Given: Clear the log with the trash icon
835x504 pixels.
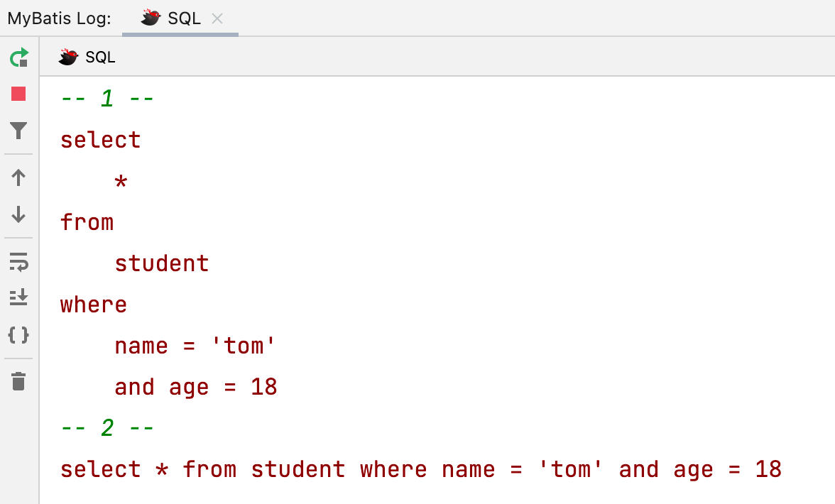Looking at the screenshot, I should pyautogui.click(x=19, y=381).
